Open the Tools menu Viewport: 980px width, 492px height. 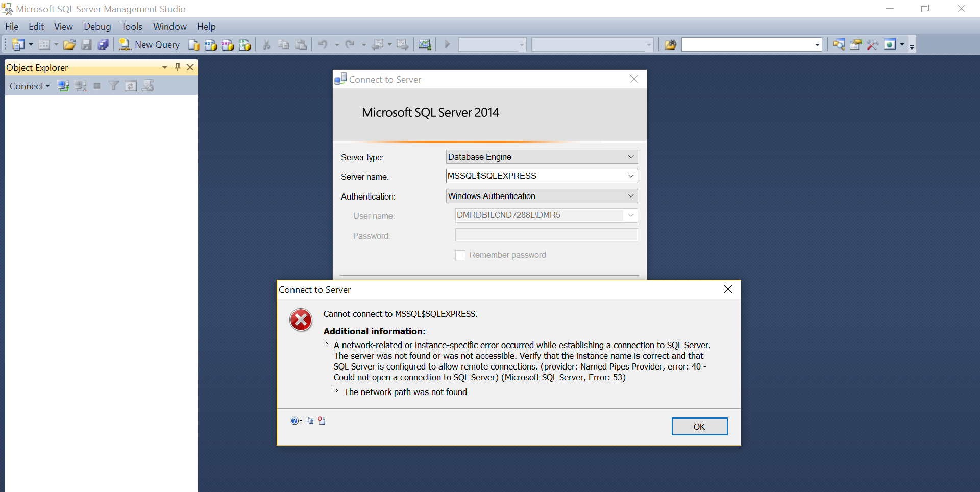[132, 27]
